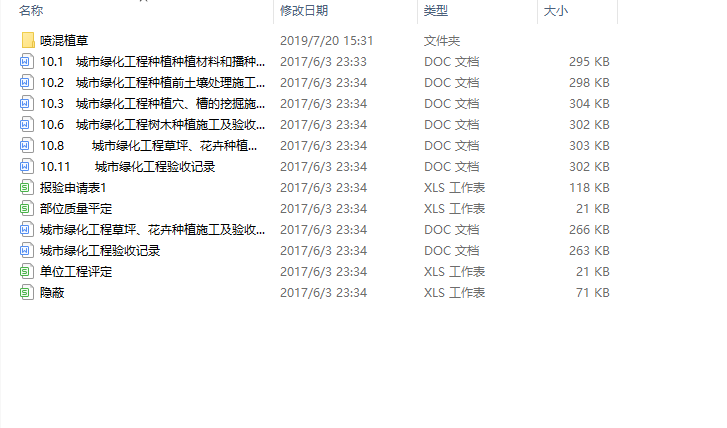This screenshot has width=727, height=428.
Task: Sort files by 类型 column header
Action: (435, 11)
